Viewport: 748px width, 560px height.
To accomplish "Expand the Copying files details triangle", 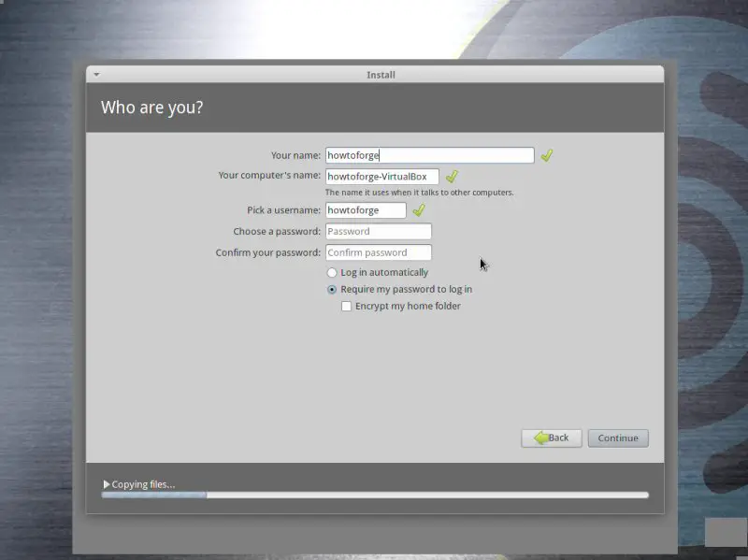I will coord(107,484).
